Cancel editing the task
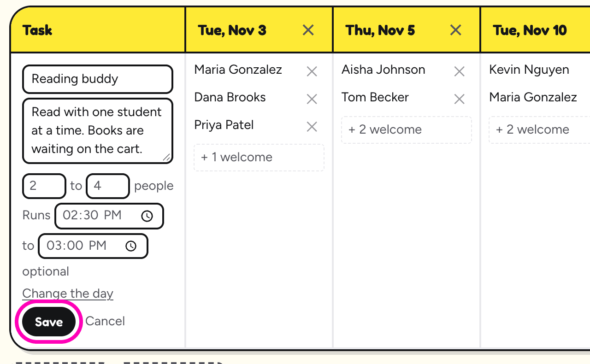This screenshot has width=590, height=364. pos(105,321)
